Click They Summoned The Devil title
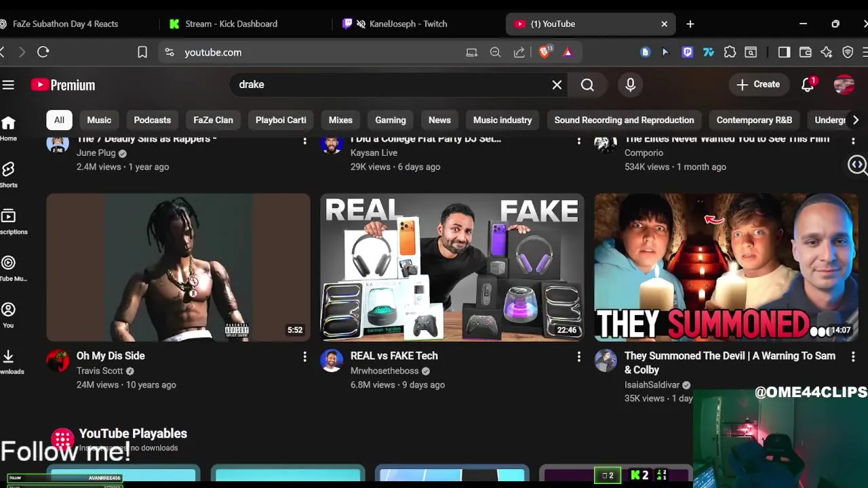The height and width of the screenshot is (488, 868). pyautogui.click(x=730, y=363)
